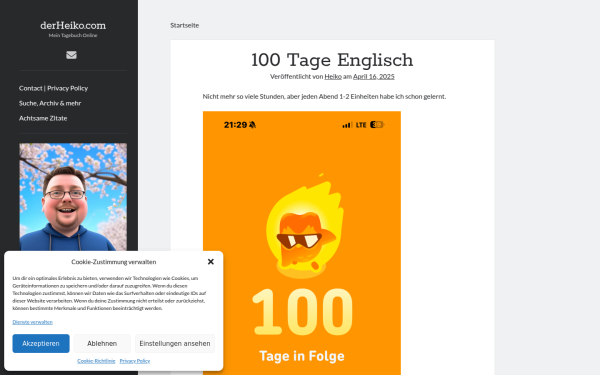Image resolution: width=600 pixels, height=375 pixels.
Task: Open the 100-day streak screenshot image
Action: pos(302,243)
